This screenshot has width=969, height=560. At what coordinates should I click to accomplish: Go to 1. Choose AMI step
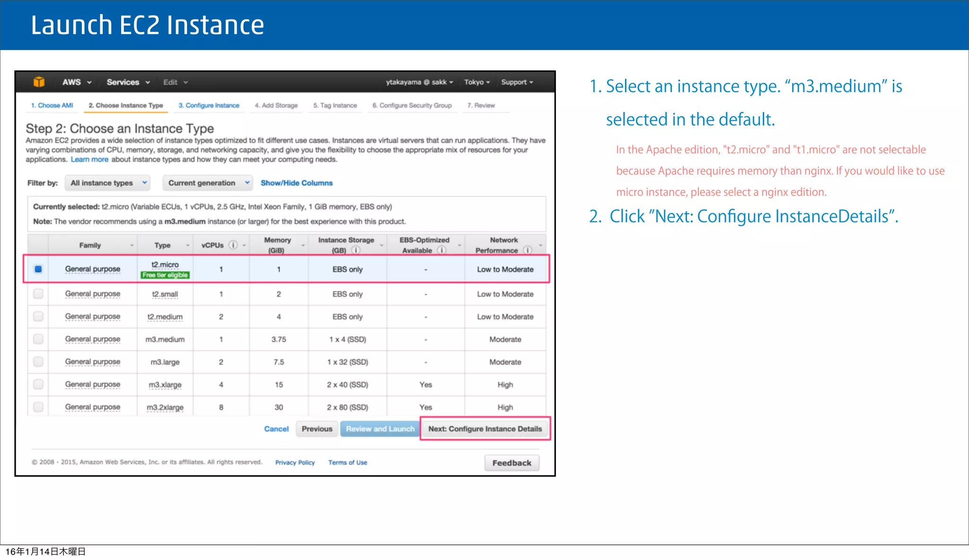click(52, 105)
